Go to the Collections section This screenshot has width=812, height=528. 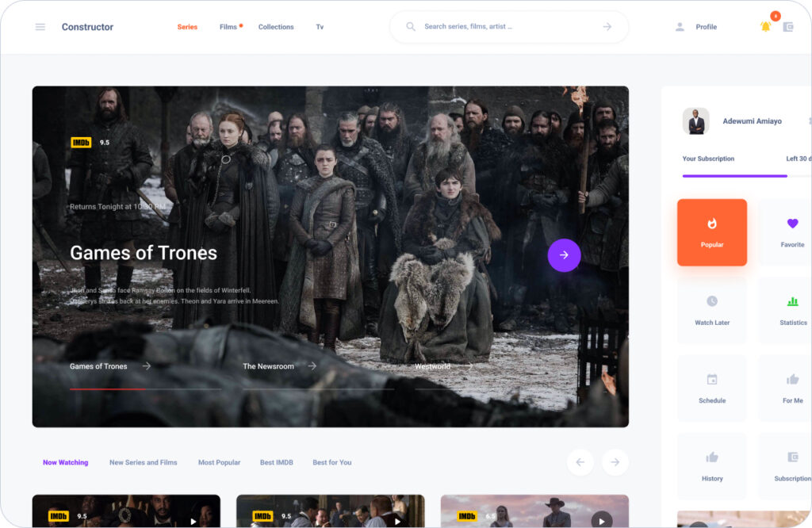coord(276,27)
